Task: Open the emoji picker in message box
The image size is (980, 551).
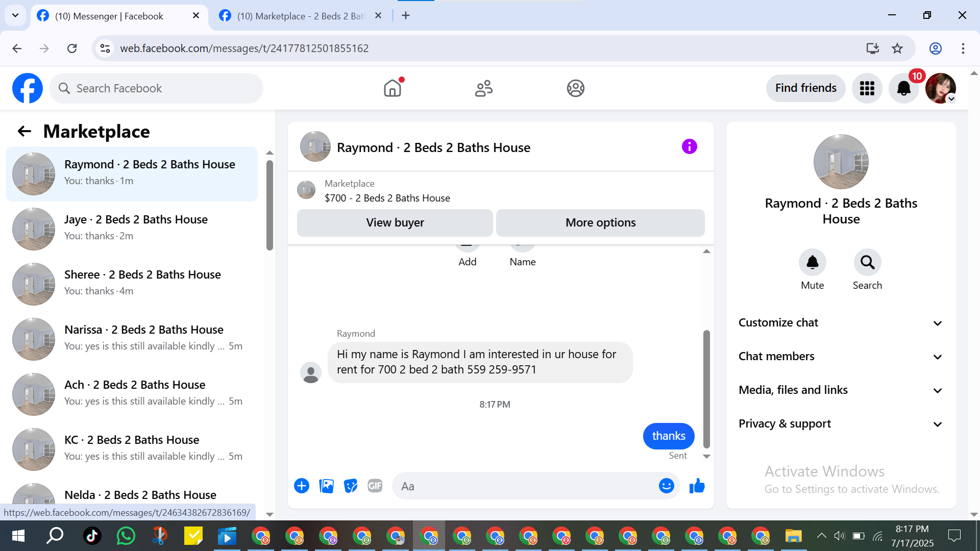Action: tap(666, 486)
